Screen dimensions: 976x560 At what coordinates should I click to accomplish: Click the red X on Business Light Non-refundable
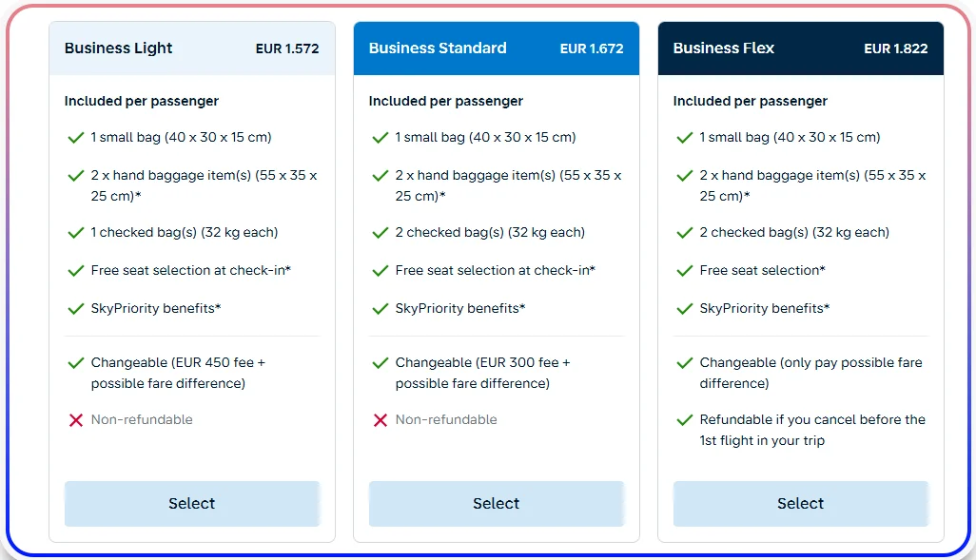[76, 419]
